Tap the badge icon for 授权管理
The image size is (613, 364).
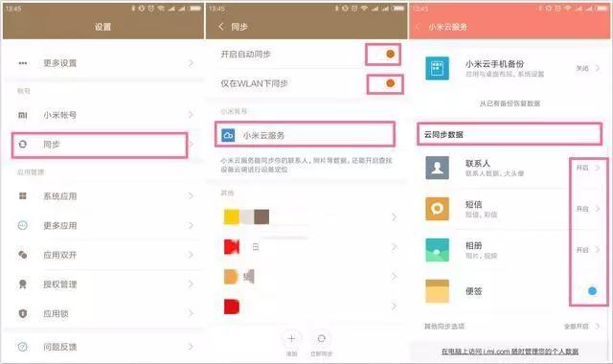click(23, 284)
